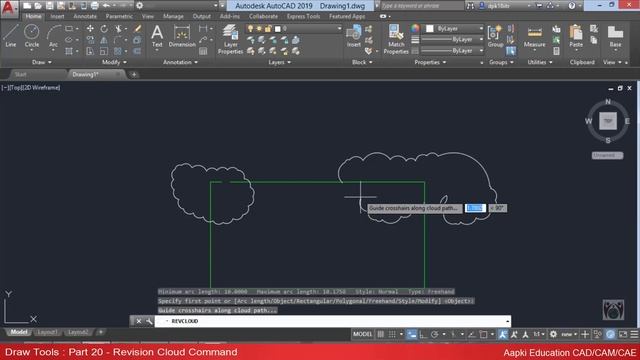Select the Rectangle tool in Draw panel
The height and width of the screenshot is (360, 640).
(x=69, y=29)
